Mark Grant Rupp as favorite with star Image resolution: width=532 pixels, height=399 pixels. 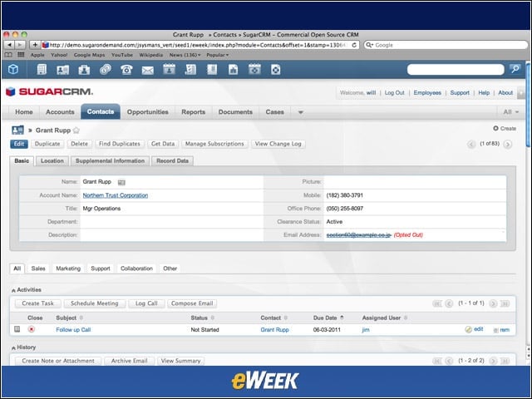pyautogui.click(x=76, y=131)
